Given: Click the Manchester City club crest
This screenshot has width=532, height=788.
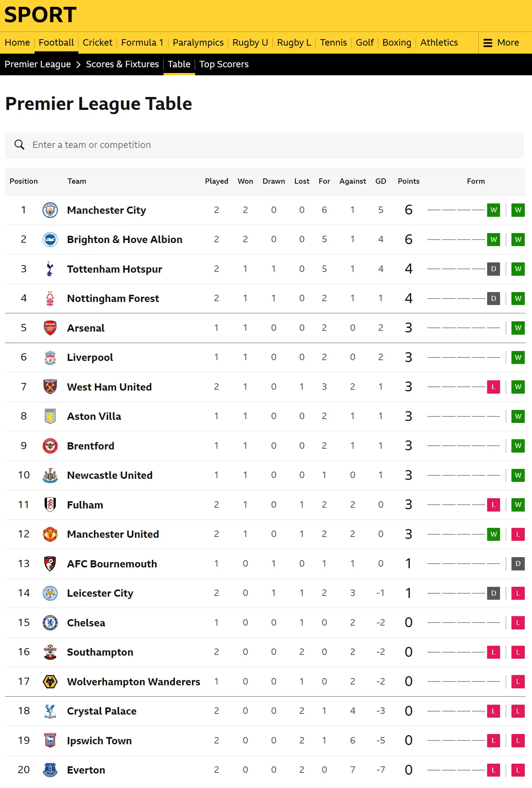Looking at the screenshot, I should click(50, 210).
